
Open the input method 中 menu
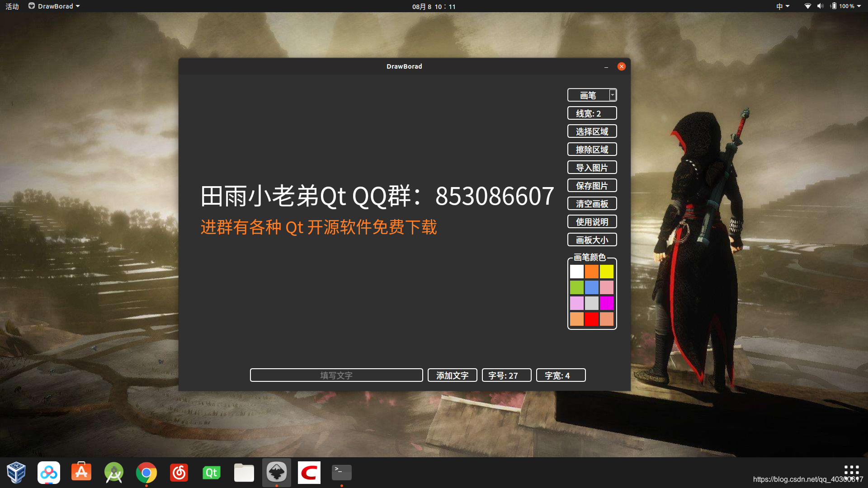(783, 6)
